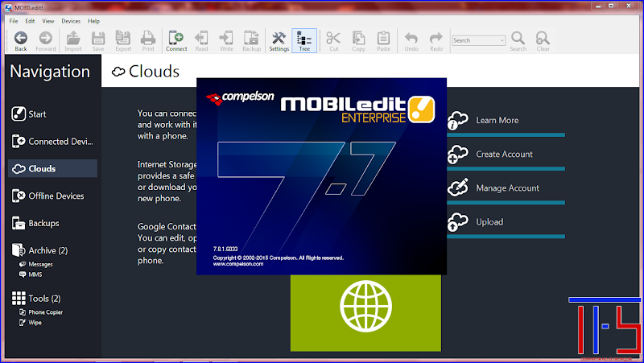Click the Back toolbar icon
Image resolution: width=644 pixels, height=363 pixels.
pyautogui.click(x=21, y=41)
